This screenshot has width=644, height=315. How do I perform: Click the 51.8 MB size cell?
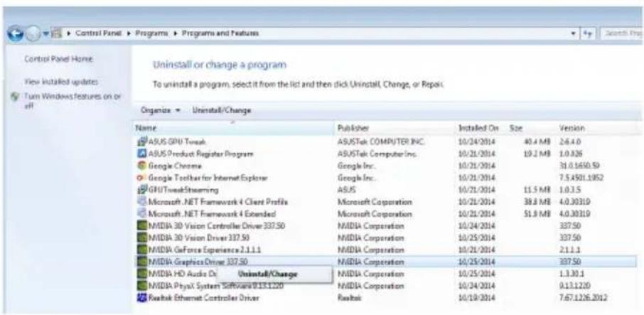(x=537, y=214)
